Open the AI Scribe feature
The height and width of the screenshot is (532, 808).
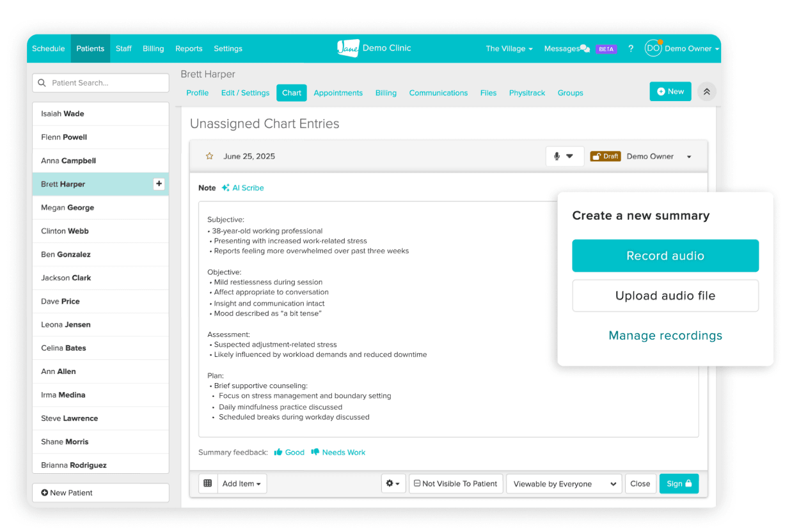(244, 188)
